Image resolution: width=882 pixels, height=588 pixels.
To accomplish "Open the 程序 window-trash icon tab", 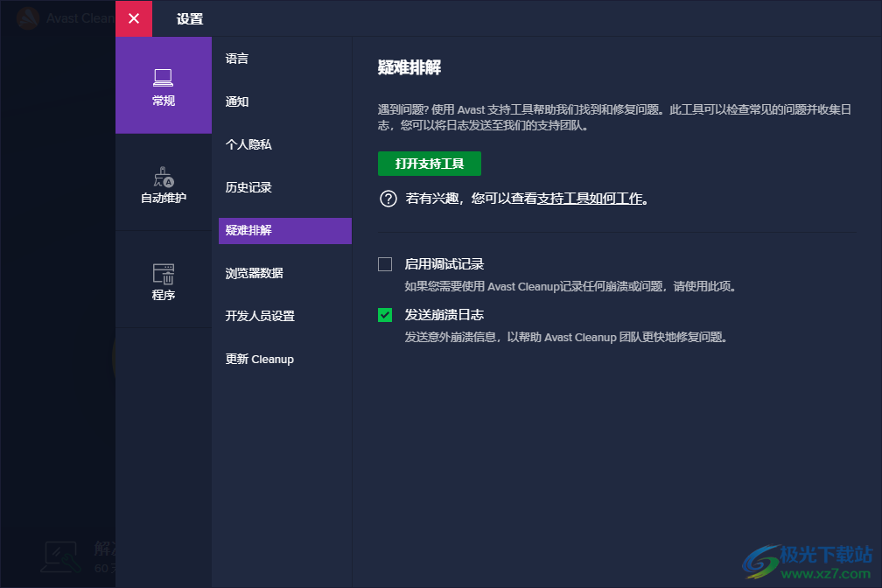I will point(164,280).
